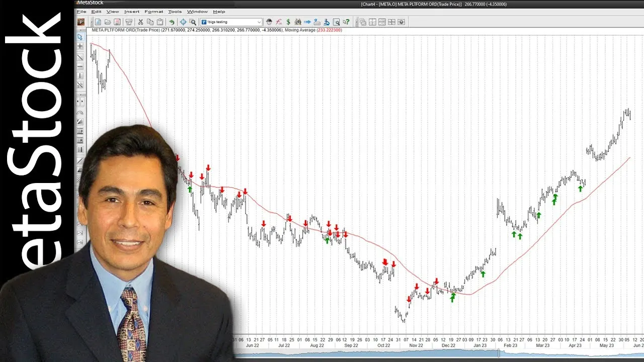Click 'Jan 23' on the date axis
Viewport: 644px width, 362px height.
480,346
